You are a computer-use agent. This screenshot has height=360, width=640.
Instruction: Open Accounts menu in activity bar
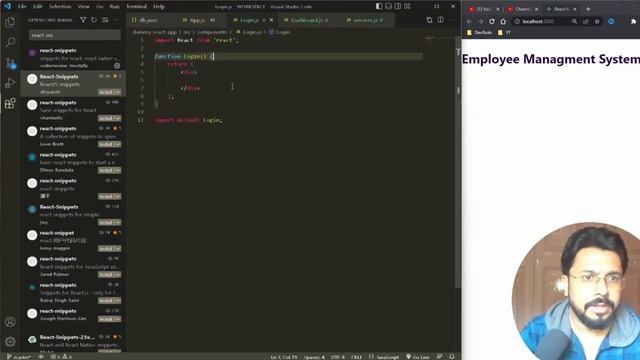10,322
